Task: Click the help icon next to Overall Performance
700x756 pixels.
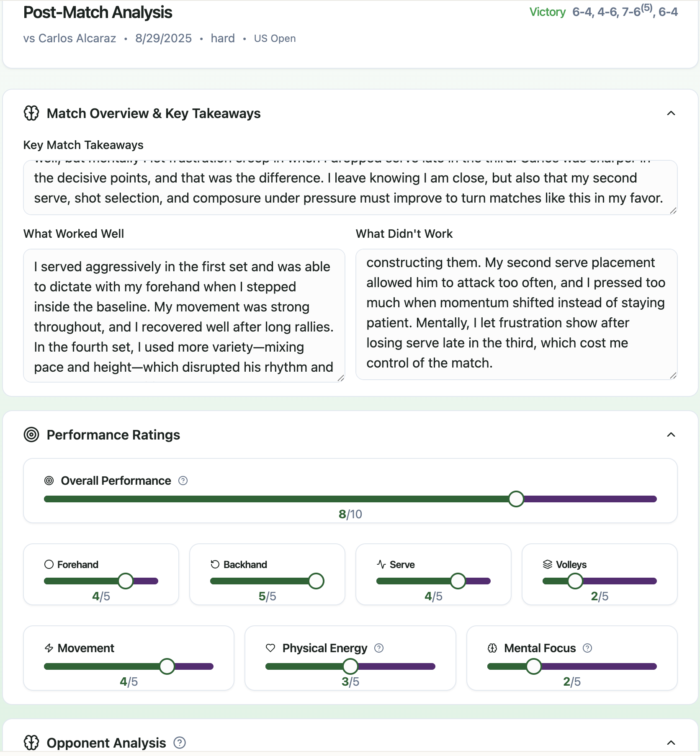Action: click(x=183, y=481)
